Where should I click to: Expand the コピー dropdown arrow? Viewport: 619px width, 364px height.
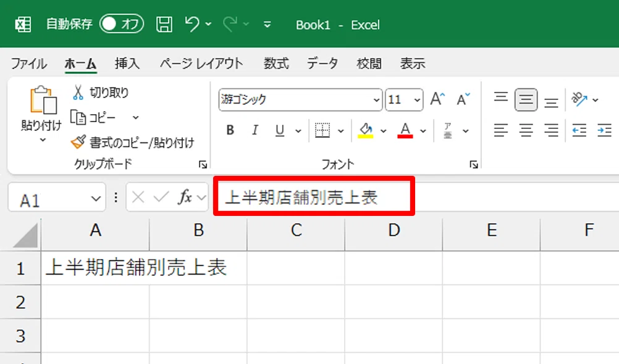pos(136,117)
